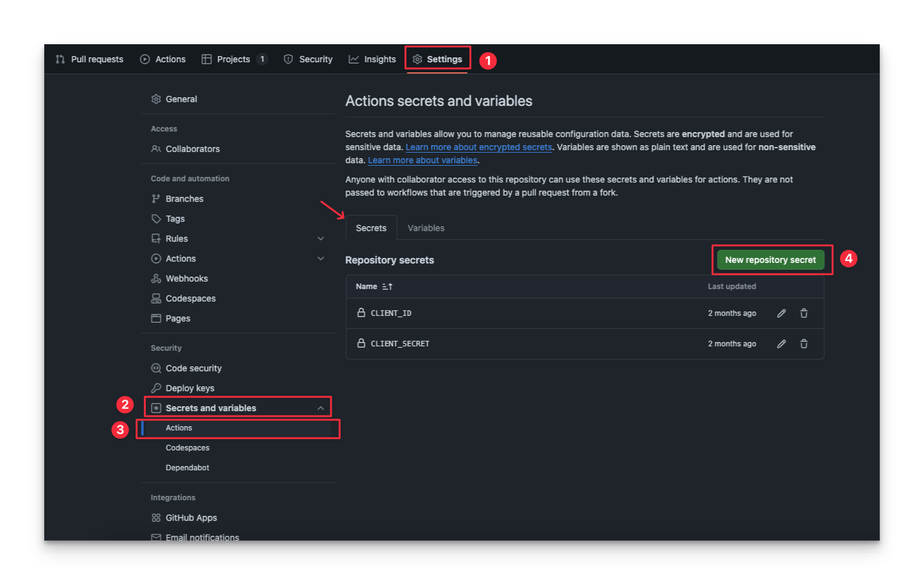Open the Branches settings page
Image resolution: width=924 pixels, height=585 pixels.
click(184, 199)
